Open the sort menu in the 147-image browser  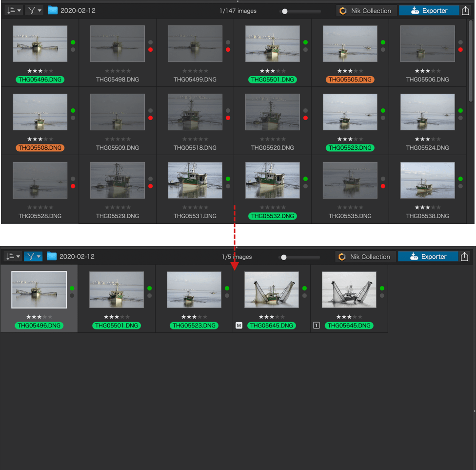[14, 11]
